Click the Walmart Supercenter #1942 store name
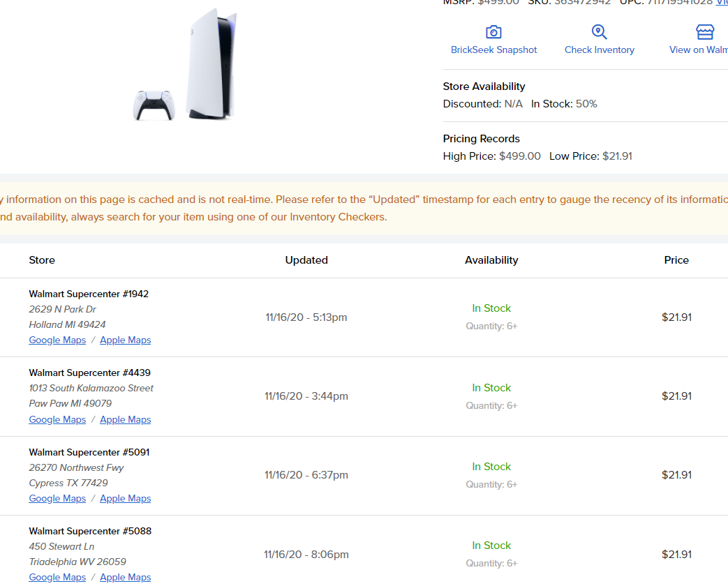 [89, 294]
